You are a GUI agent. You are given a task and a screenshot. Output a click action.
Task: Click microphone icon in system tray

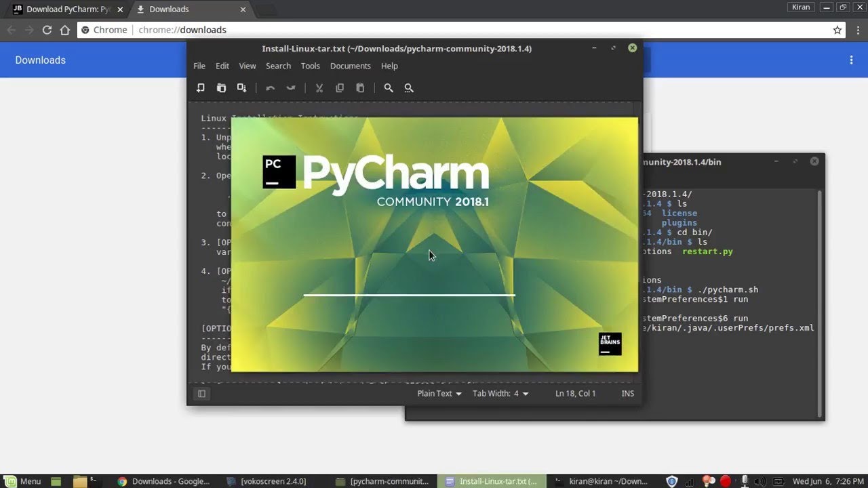[745, 481]
